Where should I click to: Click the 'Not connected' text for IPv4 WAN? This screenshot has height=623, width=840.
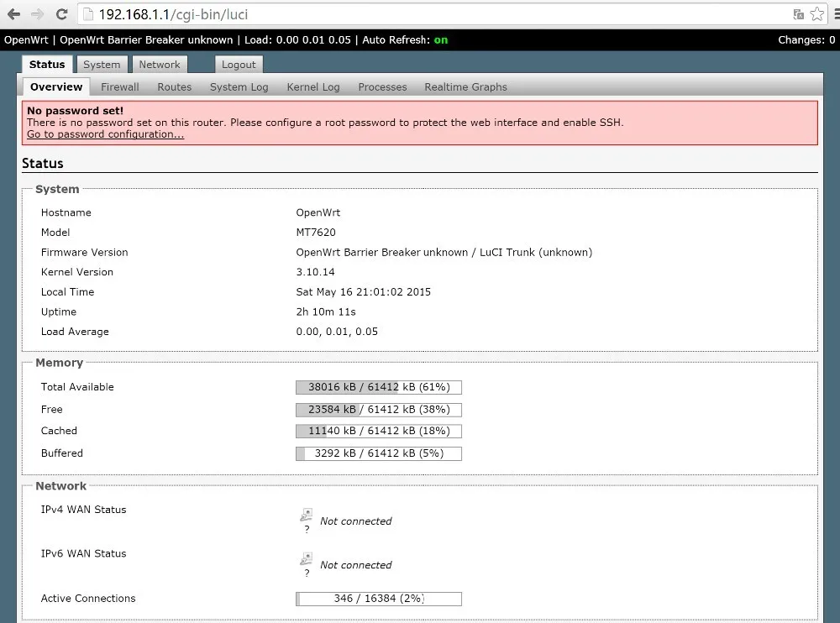[x=355, y=521]
